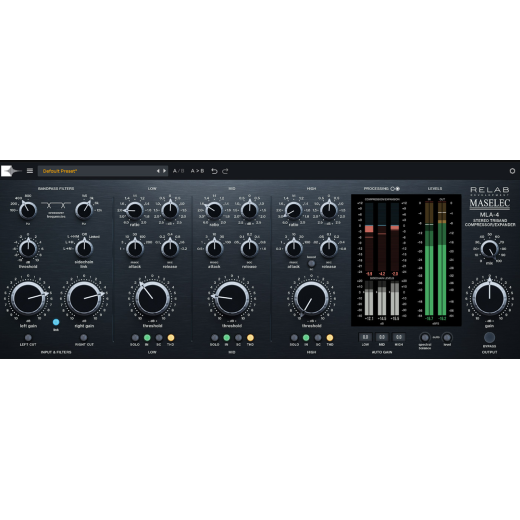This screenshot has height=520, width=520.
Task: Toggle the spectral balance auto button
Action: click(x=425, y=337)
